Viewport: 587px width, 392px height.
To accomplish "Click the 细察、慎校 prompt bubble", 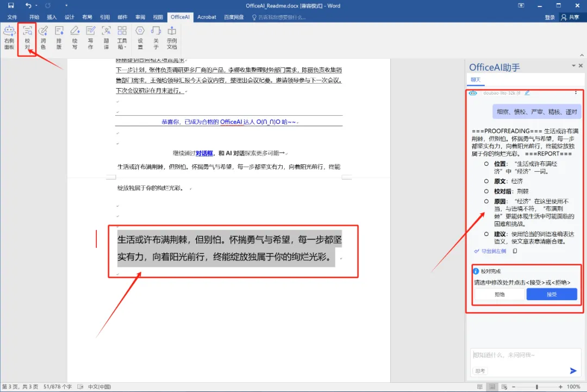I will 537,111.
